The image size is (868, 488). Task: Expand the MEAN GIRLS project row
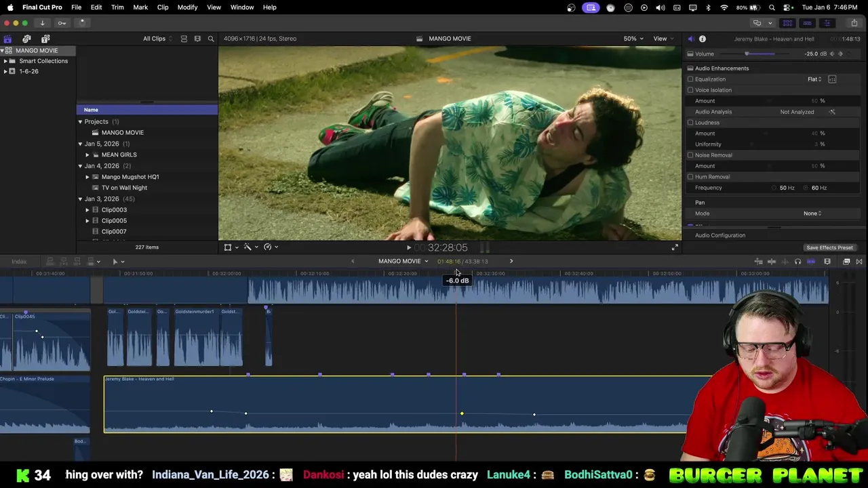tap(87, 155)
